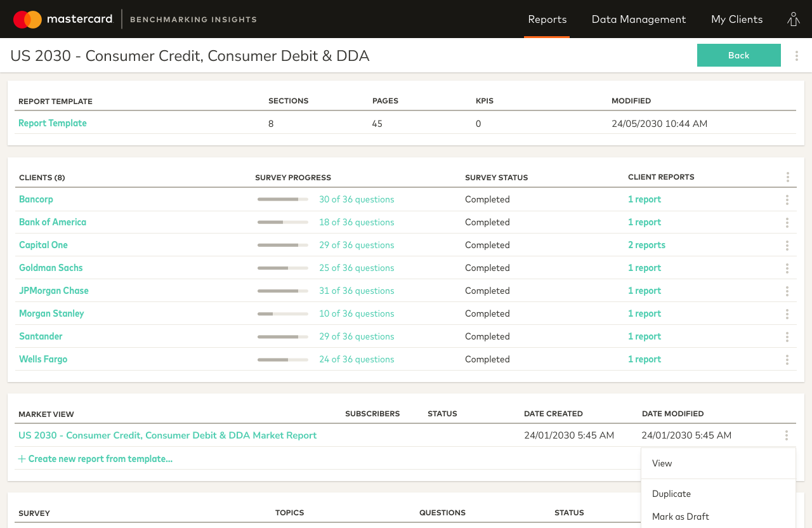Image resolution: width=812 pixels, height=528 pixels.
Task: Open the Goldman Sachs row options menu
Action: click(x=787, y=268)
